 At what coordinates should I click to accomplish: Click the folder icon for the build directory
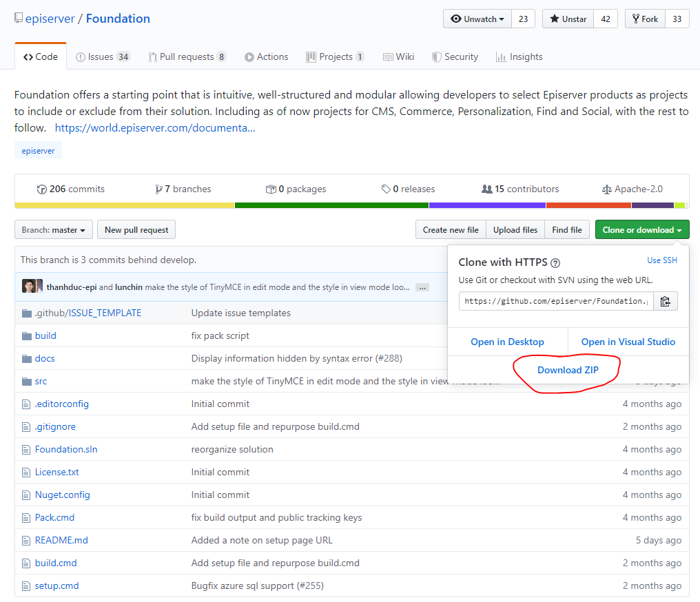tap(27, 335)
